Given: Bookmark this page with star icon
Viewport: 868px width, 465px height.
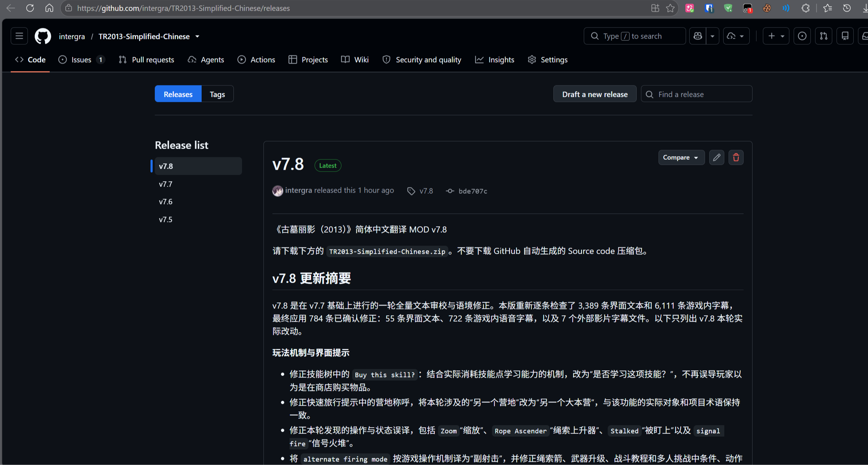Looking at the screenshot, I should coord(670,8).
